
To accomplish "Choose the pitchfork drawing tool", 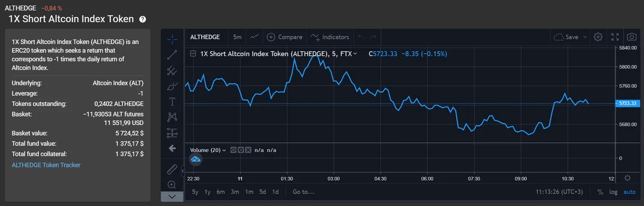I will pyautogui.click(x=172, y=70).
